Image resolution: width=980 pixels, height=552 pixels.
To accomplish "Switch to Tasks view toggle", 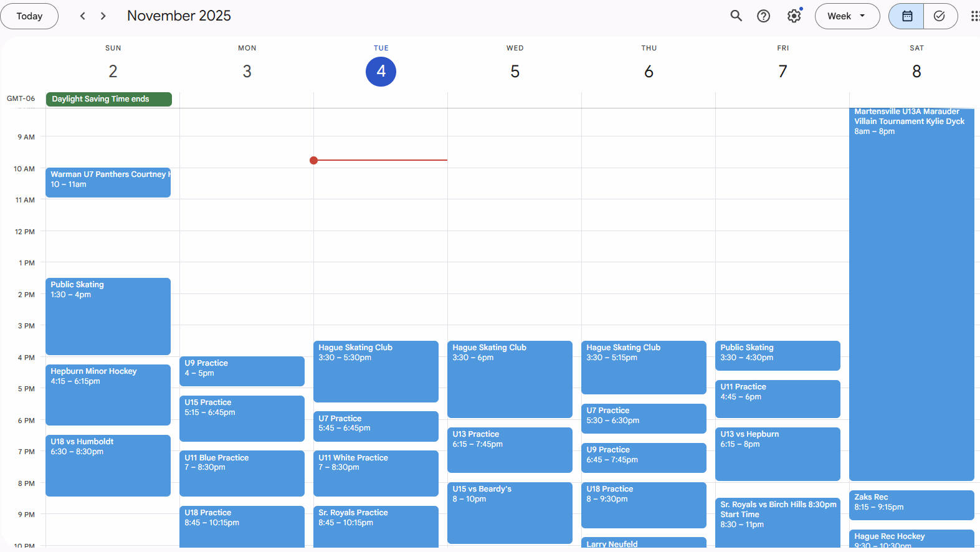I will 940,16.
